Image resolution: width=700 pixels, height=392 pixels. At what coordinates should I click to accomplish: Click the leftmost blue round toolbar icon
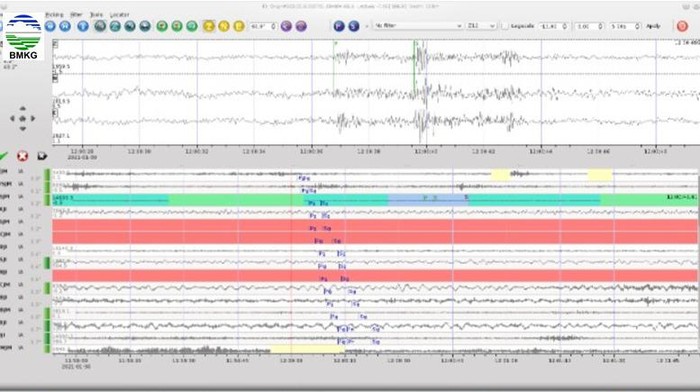tap(50, 26)
